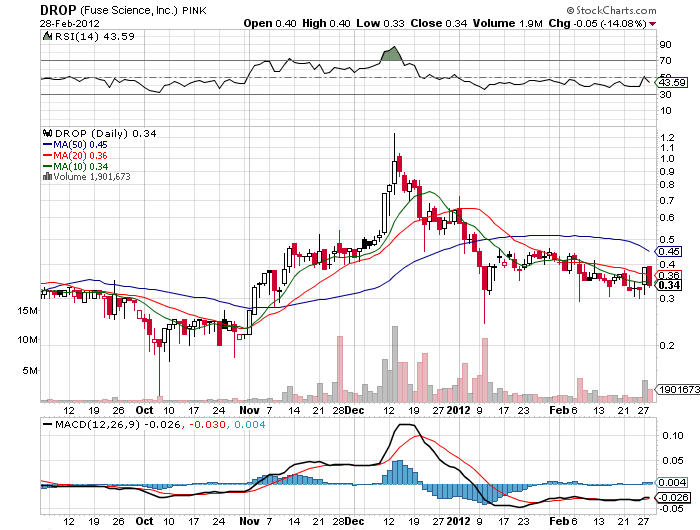Screen dimensions: 700x530
Task: Click the 'Close 0.34' value
Action: coord(438,24)
